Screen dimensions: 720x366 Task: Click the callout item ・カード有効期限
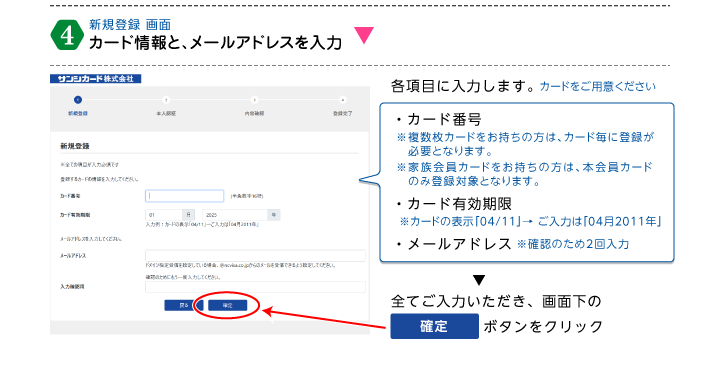(x=453, y=203)
